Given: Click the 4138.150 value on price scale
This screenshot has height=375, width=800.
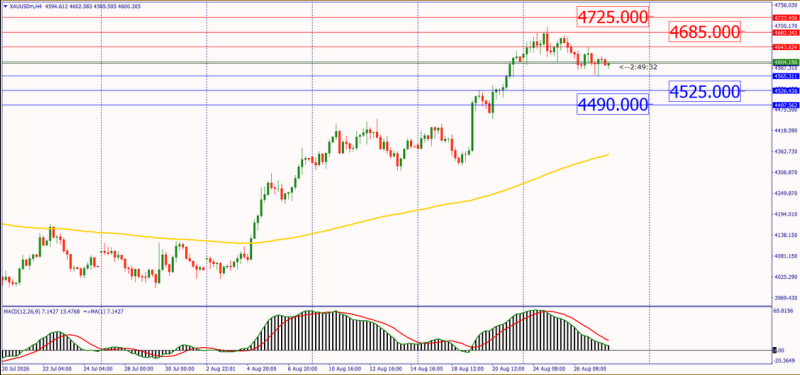Looking at the screenshot, I should coord(786,236).
